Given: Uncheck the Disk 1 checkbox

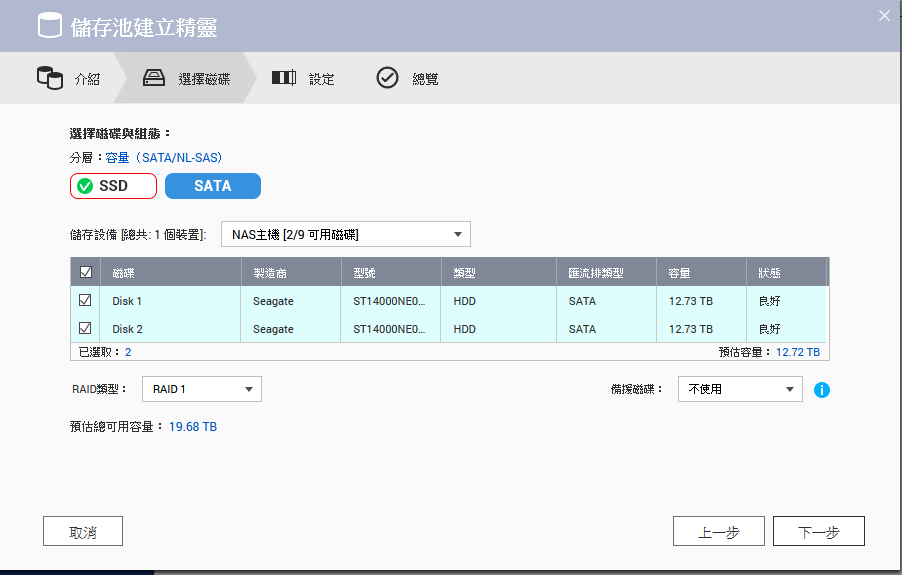Looking at the screenshot, I should click(85, 300).
